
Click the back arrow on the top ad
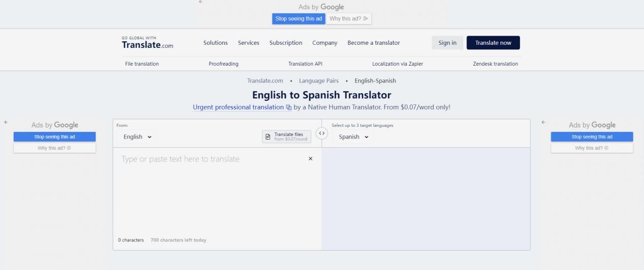(200, 2)
